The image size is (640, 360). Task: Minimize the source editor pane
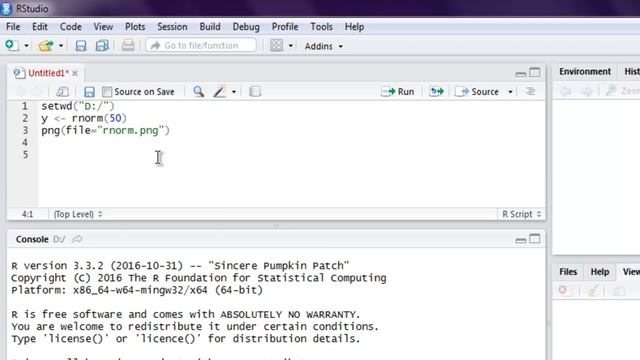520,73
